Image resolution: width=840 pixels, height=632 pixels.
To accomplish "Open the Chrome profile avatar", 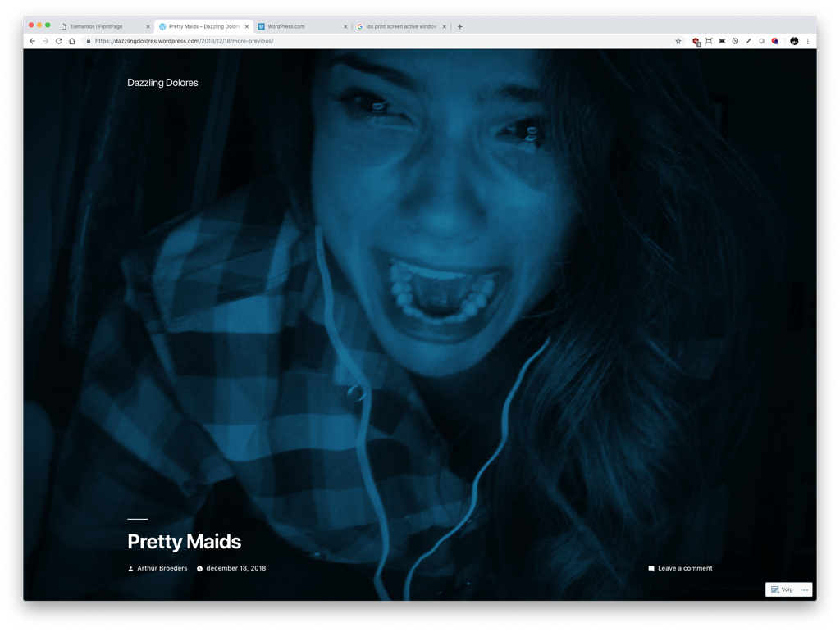I will [x=794, y=41].
